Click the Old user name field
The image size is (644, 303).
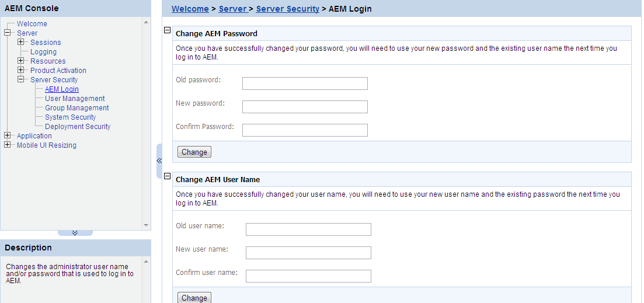pyautogui.click(x=308, y=229)
